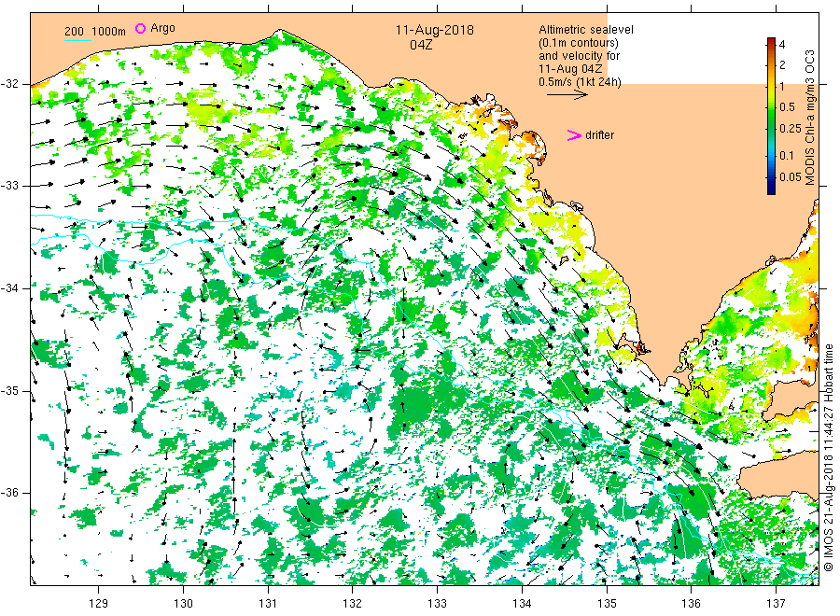
Task: Click the '(0.1m contours)' caption line
Action: [x=578, y=43]
